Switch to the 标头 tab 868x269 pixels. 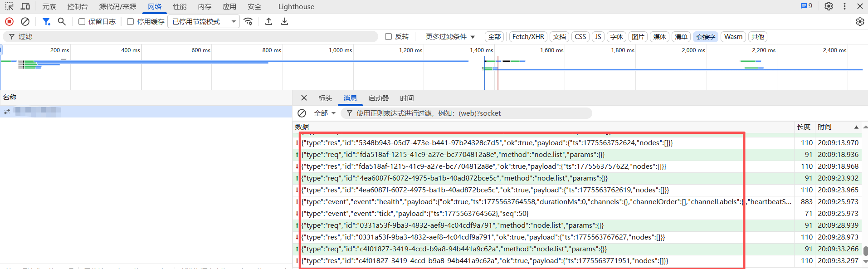(325, 98)
